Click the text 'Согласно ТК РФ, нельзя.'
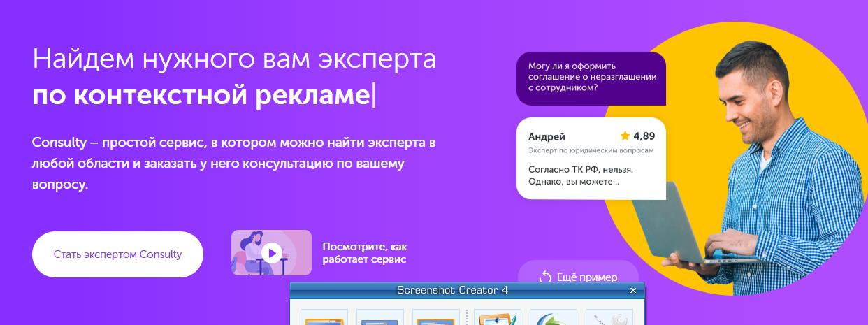Screen dimensions: 868x325 (580, 169)
